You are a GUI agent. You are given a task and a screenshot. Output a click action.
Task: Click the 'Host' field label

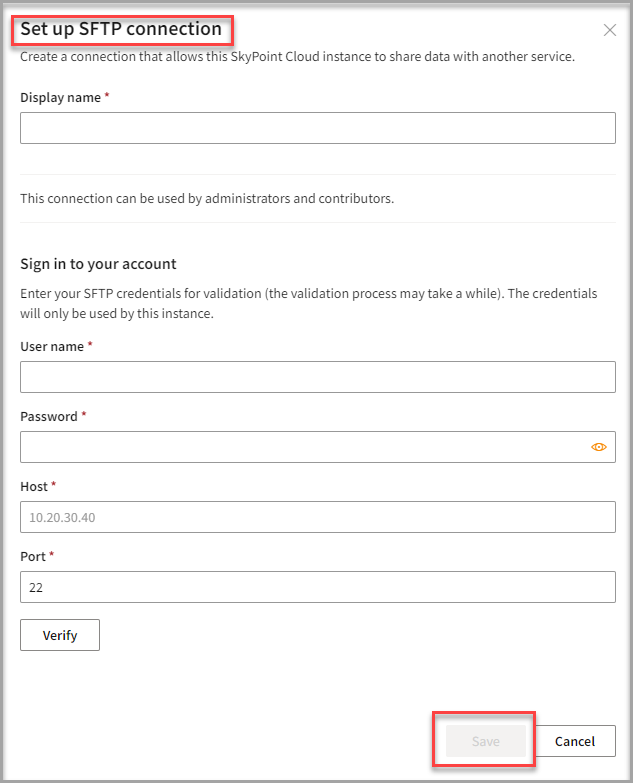click(34, 486)
